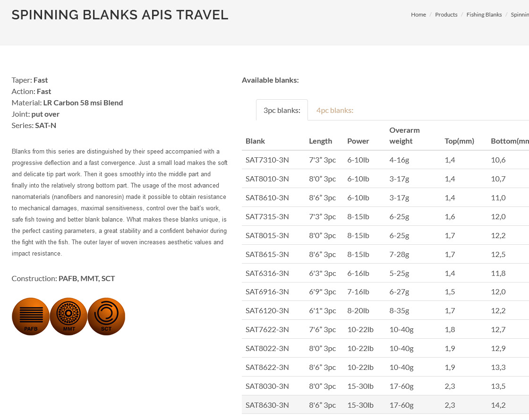Screen dimensions: 529x420
Task: Select the SAT7310-3N blank row
Action: pos(267,160)
